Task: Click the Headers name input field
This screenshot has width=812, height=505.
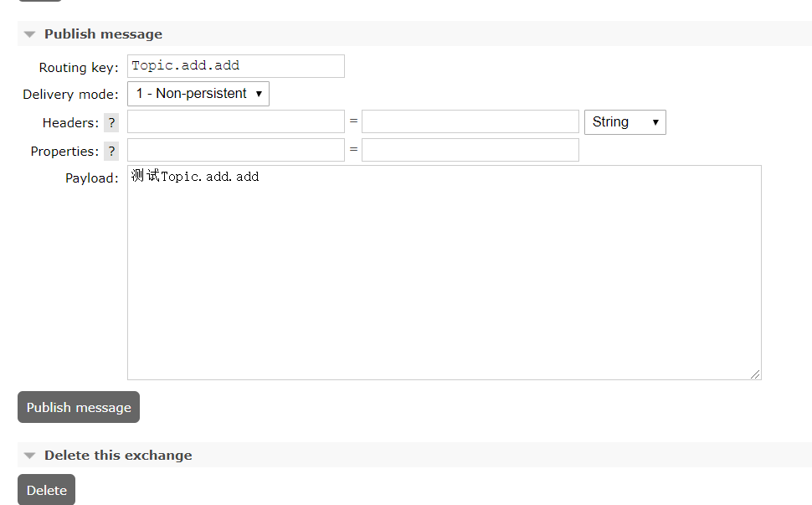Action: coord(235,122)
